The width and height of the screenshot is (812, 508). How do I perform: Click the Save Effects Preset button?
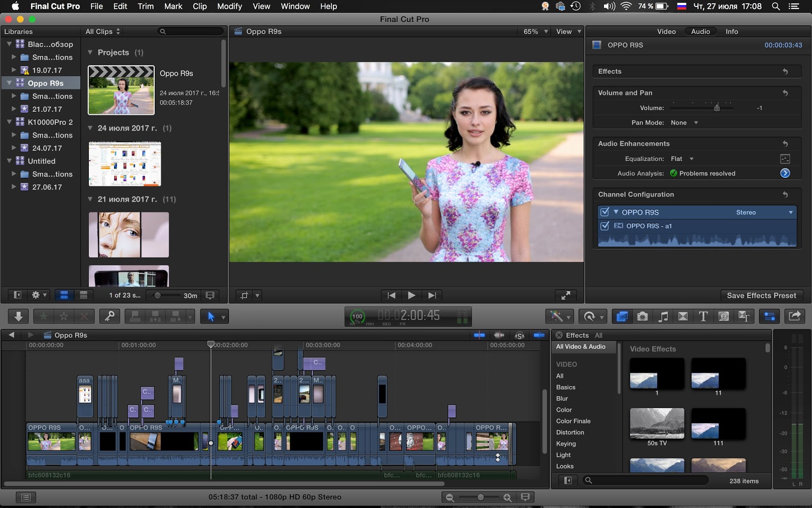click(761, 295)
